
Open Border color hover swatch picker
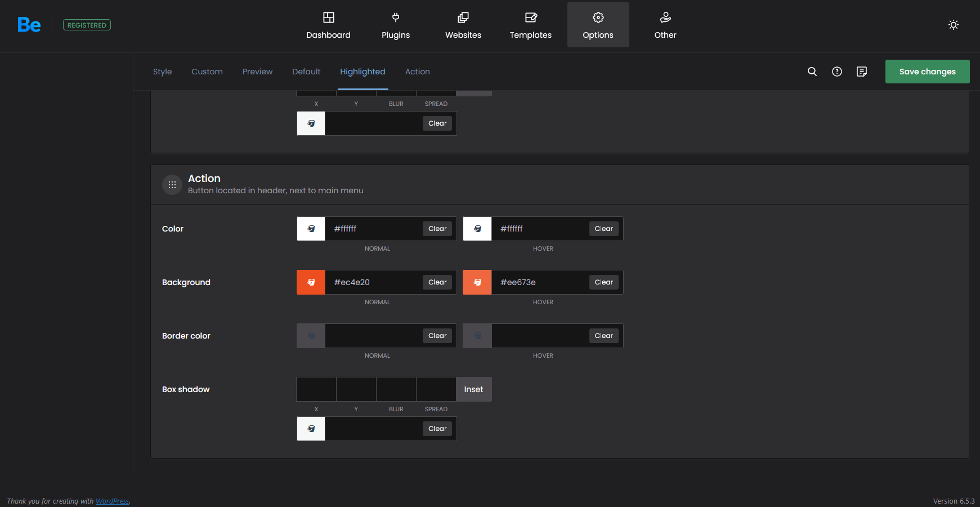[477, 336]
